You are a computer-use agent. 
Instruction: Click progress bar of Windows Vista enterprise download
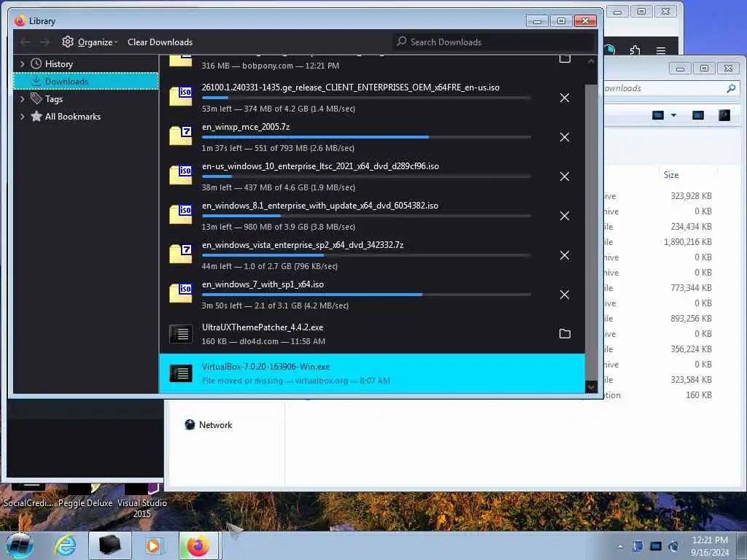point(366,255)
